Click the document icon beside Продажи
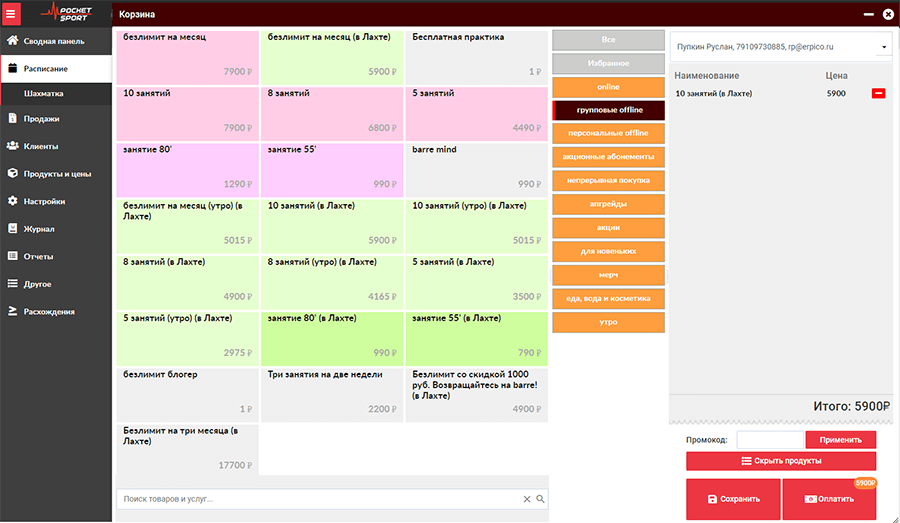900x523 pixels. pos(13,118)
